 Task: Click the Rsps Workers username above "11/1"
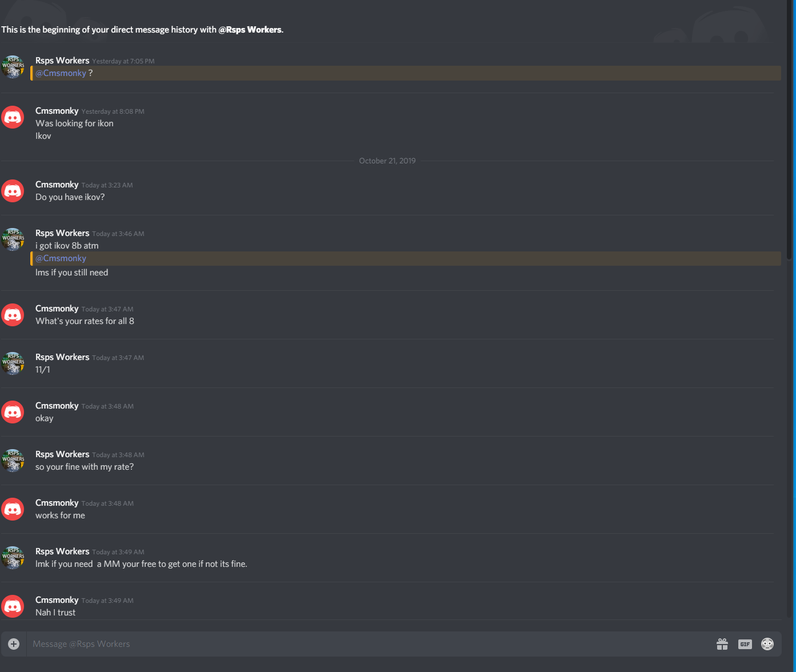(x=62, y=357)
